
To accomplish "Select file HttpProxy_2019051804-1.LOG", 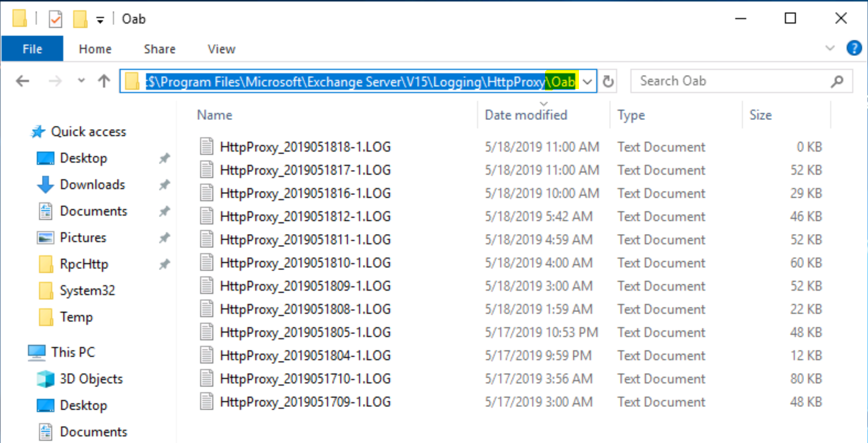I will click(305, 355).
